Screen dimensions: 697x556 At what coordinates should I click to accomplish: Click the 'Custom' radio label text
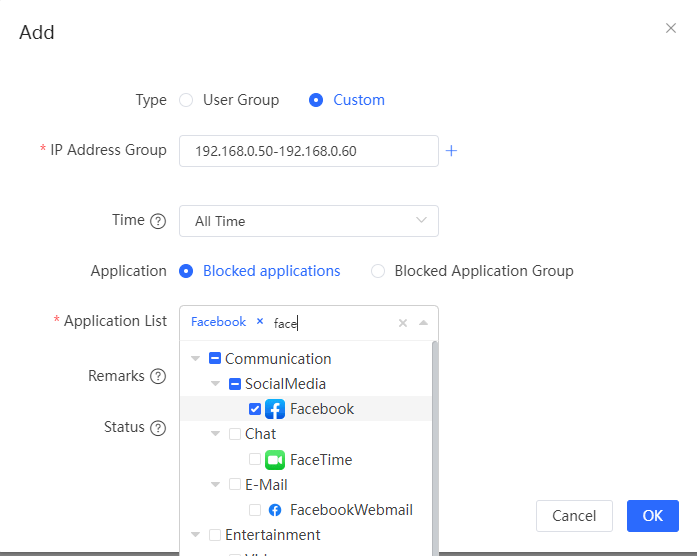point(359,100)
